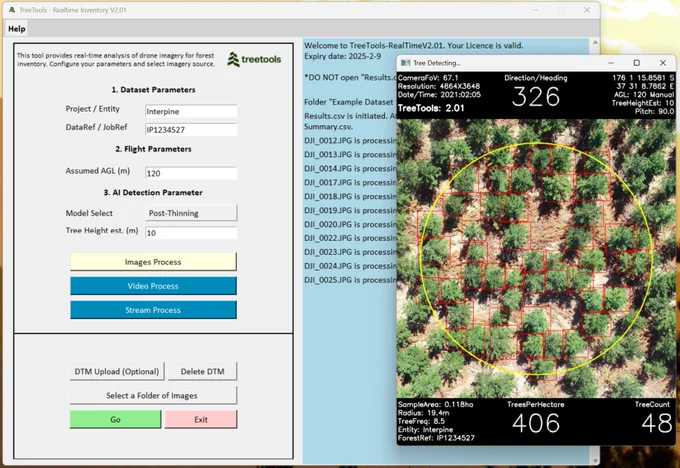Click the Welcome to TreeTools licence message

pyautogui.click(x=414, y=45)
